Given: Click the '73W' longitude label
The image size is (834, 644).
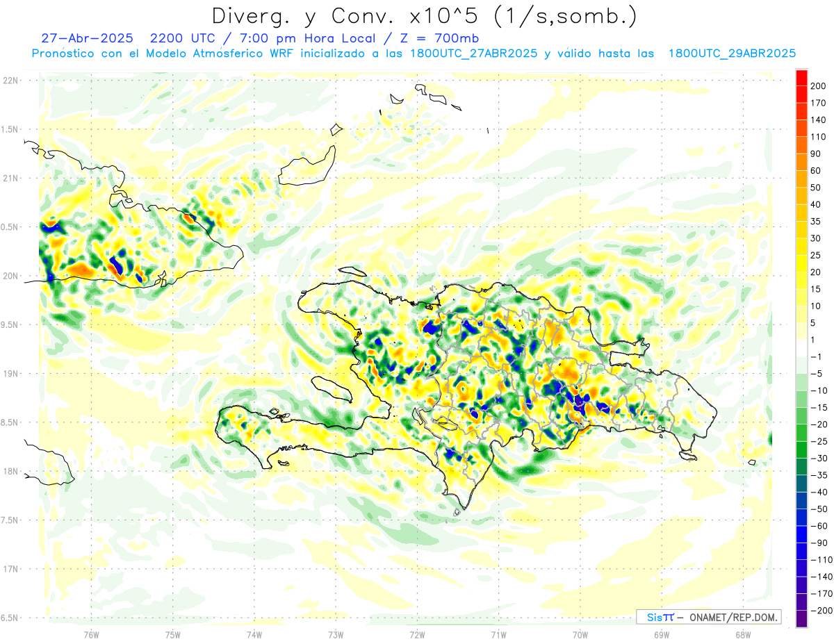Looking at the screenshot, I should click(336, 634).
